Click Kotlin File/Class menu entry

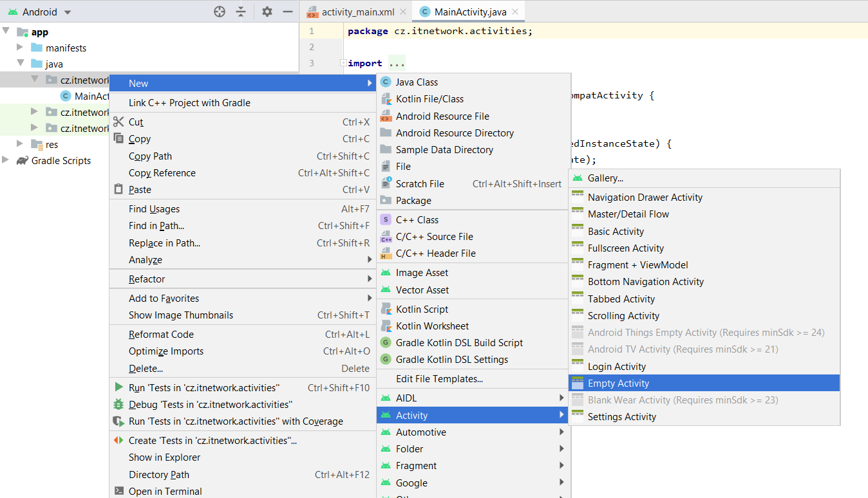(x=429, y=99)
